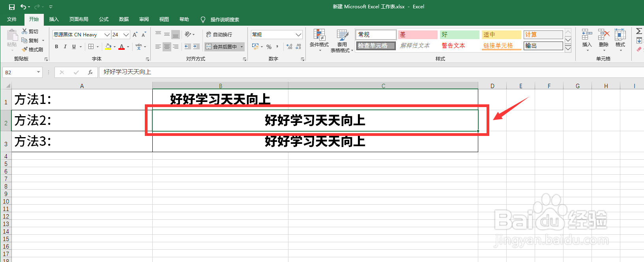Open the font color dropdown arrow
644x262 pixels.
tap(128, 47)
